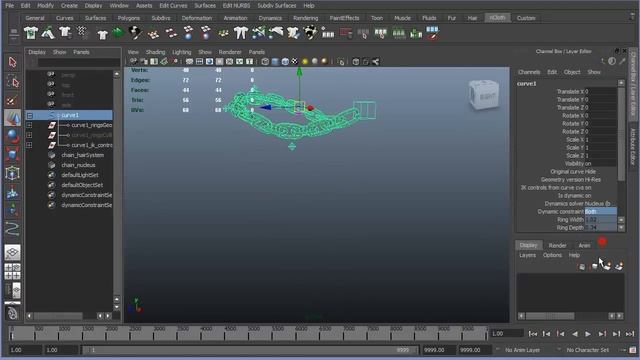This screenshot has height=360, width=640.
Task: Activate the Rotate tool sphere icon
Action: [12, 136]
